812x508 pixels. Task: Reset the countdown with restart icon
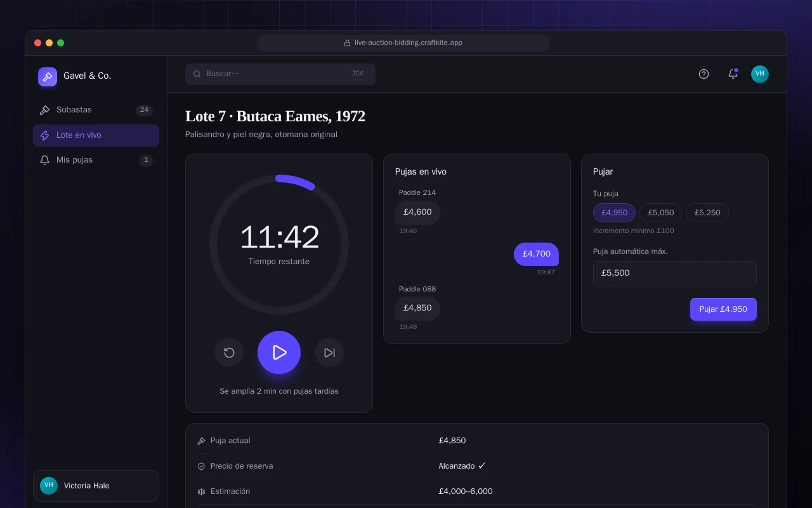click(x=229, y=352)
